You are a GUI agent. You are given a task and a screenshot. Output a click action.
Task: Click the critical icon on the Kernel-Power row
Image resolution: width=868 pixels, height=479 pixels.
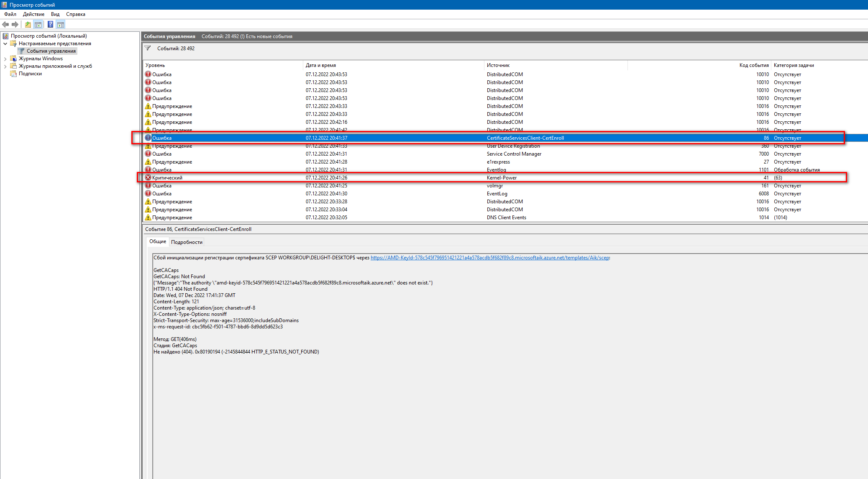click(148, 177)
